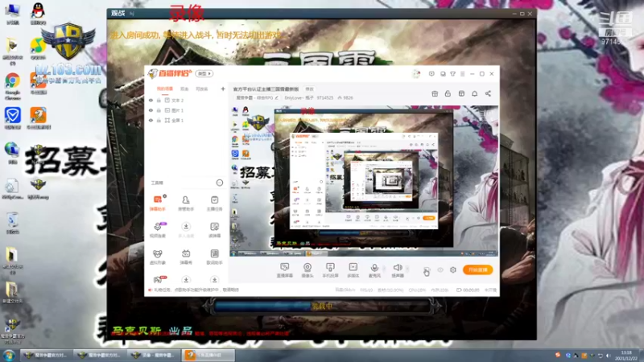Open notifications bell icon
Screen dimensions: 644x362
tap(474, 93)
